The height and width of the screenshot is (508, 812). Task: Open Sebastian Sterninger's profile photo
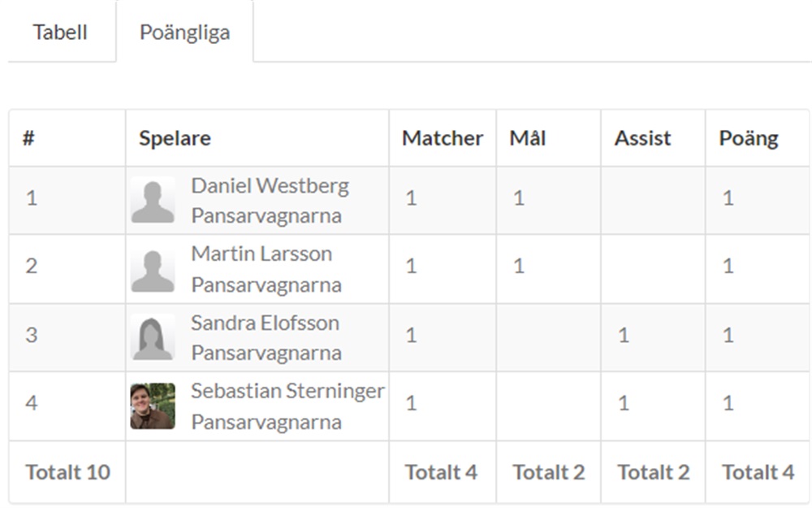(x=153, y=406)
